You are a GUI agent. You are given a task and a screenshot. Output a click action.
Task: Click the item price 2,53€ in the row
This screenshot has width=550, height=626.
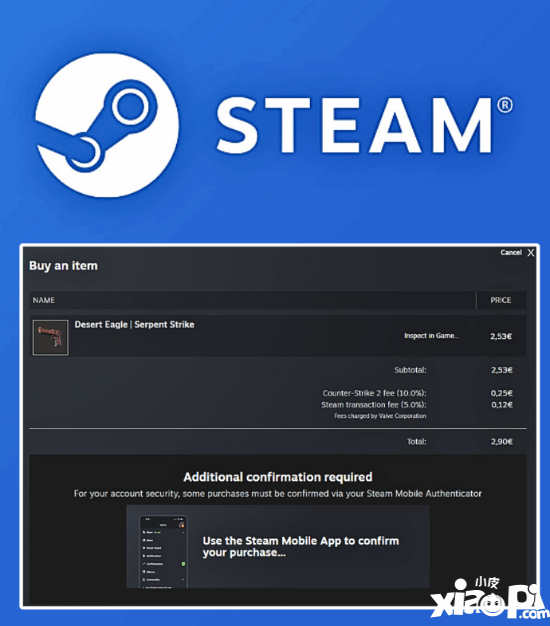click(501, 336)
